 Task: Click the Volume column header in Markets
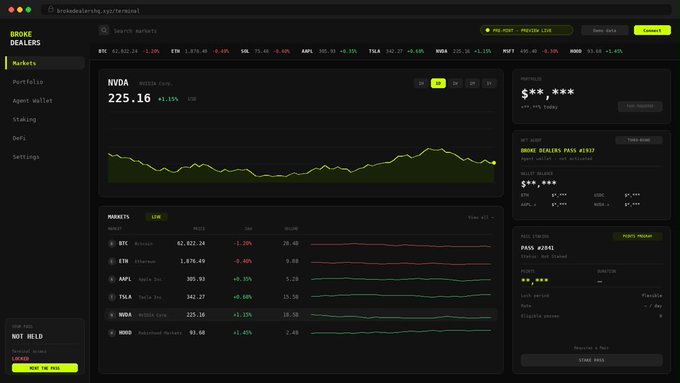(291, 229)
